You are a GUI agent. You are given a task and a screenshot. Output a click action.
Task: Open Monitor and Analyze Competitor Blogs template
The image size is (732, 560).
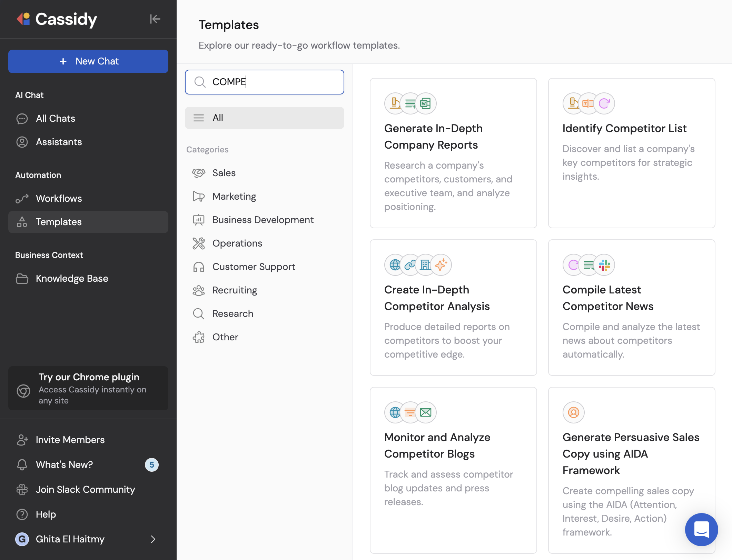click(x=453, y=470)
